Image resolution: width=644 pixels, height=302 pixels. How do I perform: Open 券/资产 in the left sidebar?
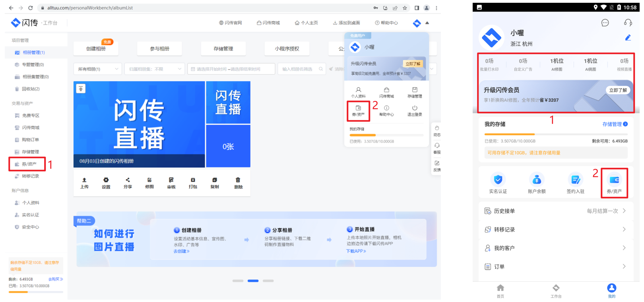pos(29,164)
